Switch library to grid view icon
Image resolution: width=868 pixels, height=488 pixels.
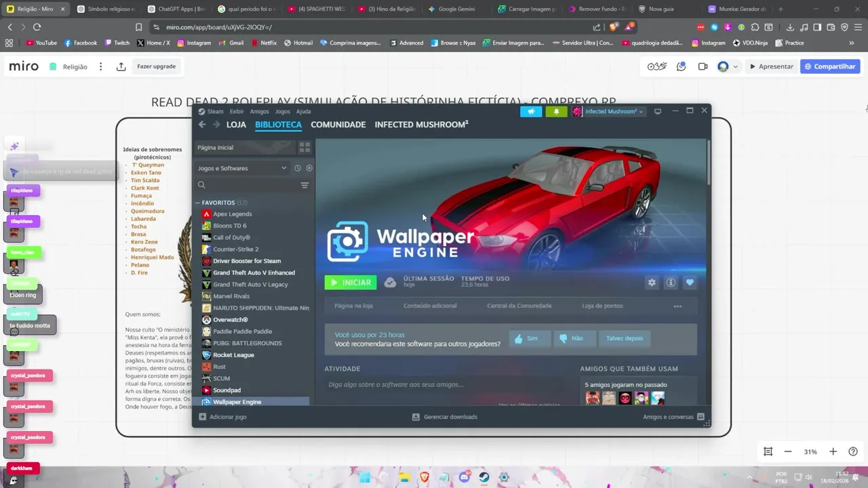point(304,147)
